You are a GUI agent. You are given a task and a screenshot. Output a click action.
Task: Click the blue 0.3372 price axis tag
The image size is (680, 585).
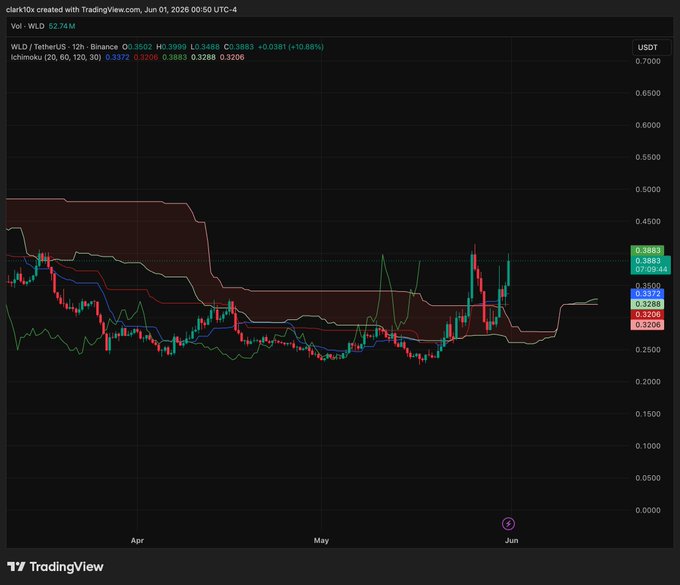click(x=647, y=294)
